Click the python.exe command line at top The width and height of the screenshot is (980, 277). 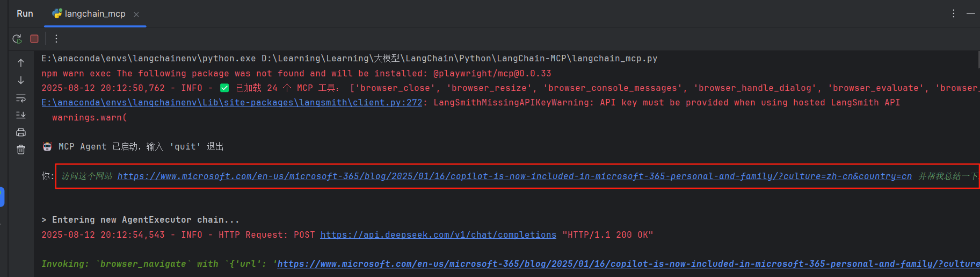349,59
